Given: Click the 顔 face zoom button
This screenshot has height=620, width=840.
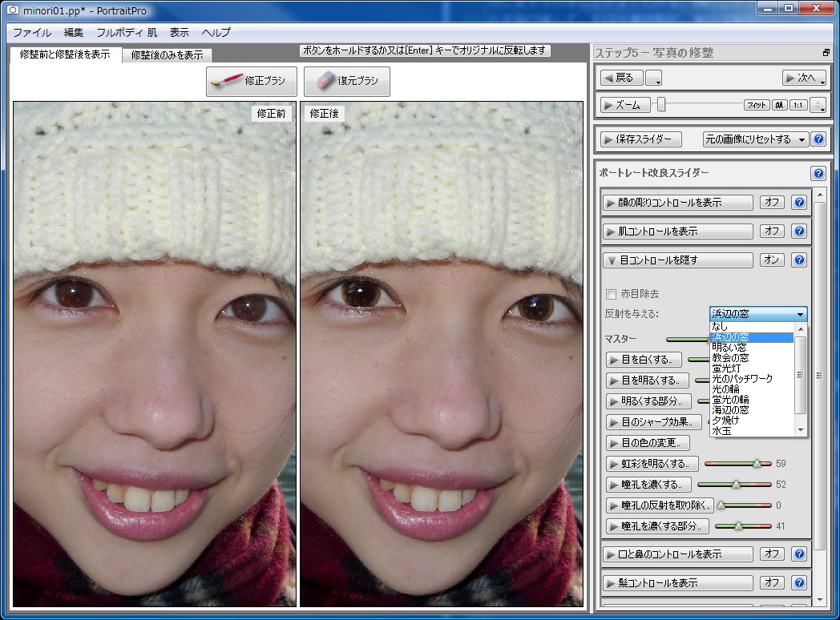Looking at the screenshot, I should (779, 105).
